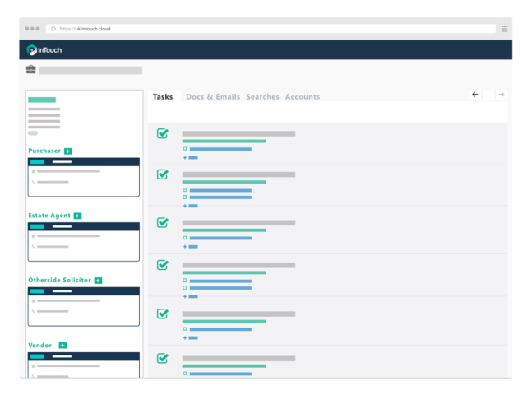Screen dimensions: 532x395
Task: Mark the third task's large check icon
Action: tap(163, 222)
